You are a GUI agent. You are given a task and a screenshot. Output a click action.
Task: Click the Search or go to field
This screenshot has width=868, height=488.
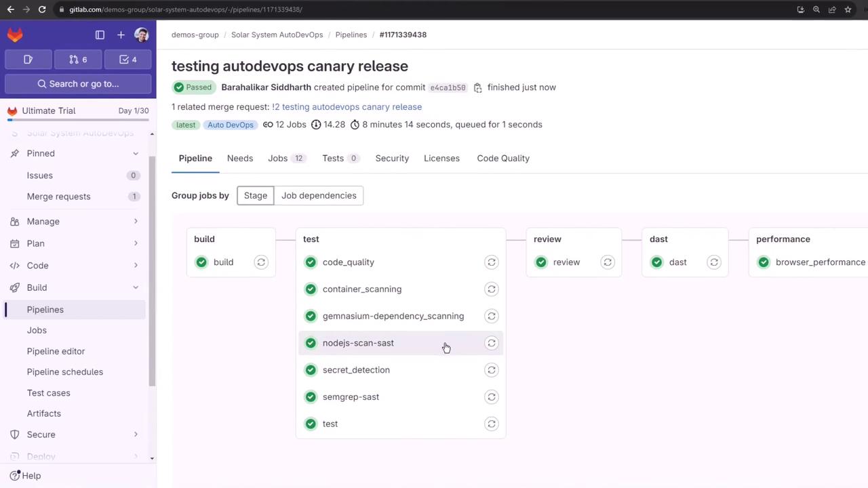coord(78,84)
